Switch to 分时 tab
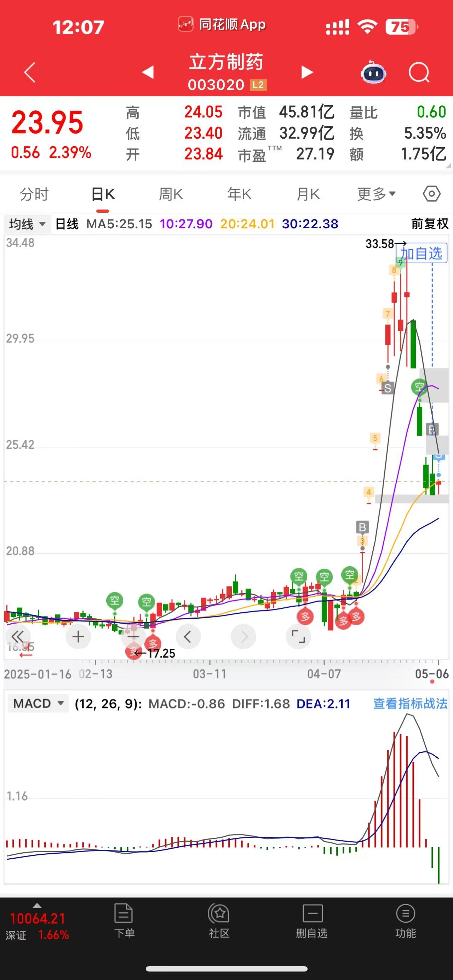Image resolution: width=453 pixels, height=980 pixels. [x=34, y=194]
